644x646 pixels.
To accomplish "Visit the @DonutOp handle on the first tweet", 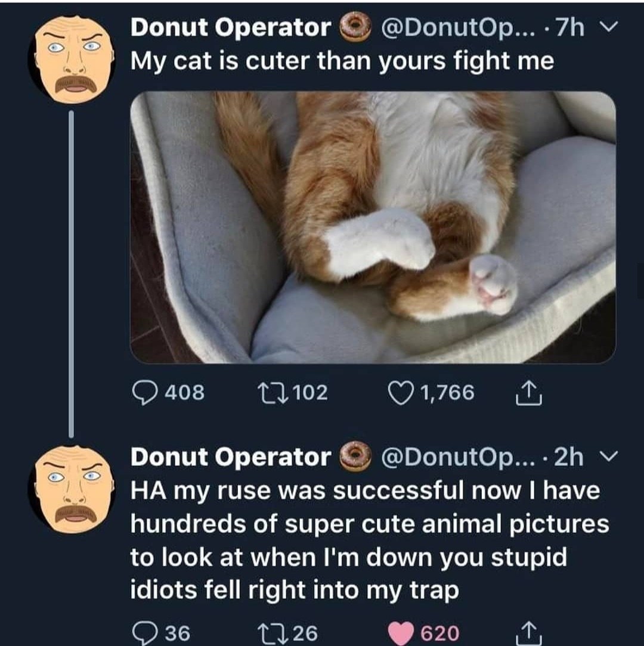I will point(448,28).
